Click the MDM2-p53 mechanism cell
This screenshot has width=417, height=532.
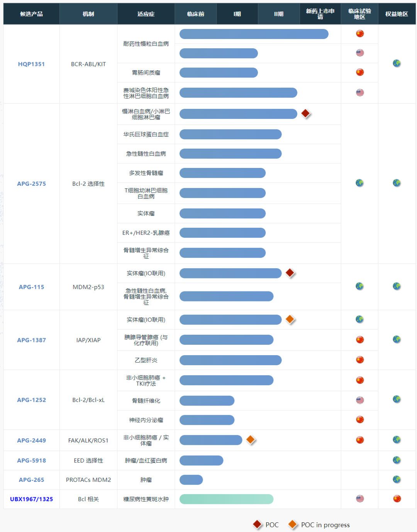click(x=88, y=287)
